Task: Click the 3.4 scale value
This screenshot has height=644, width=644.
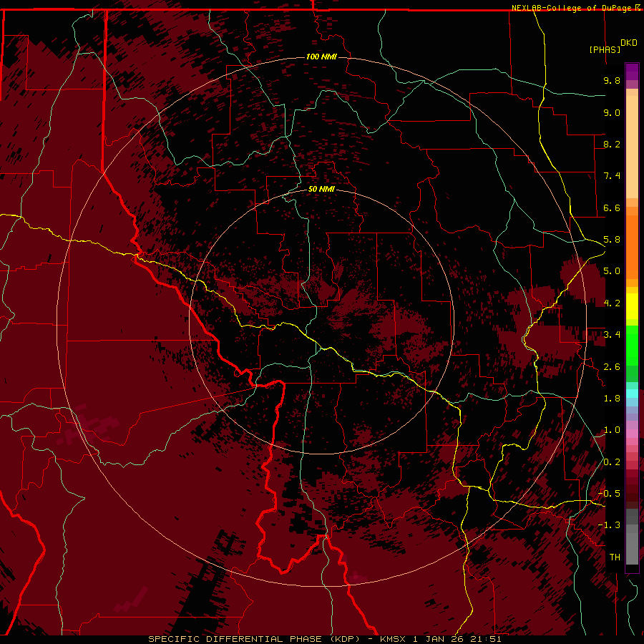Action: [612, 335]
